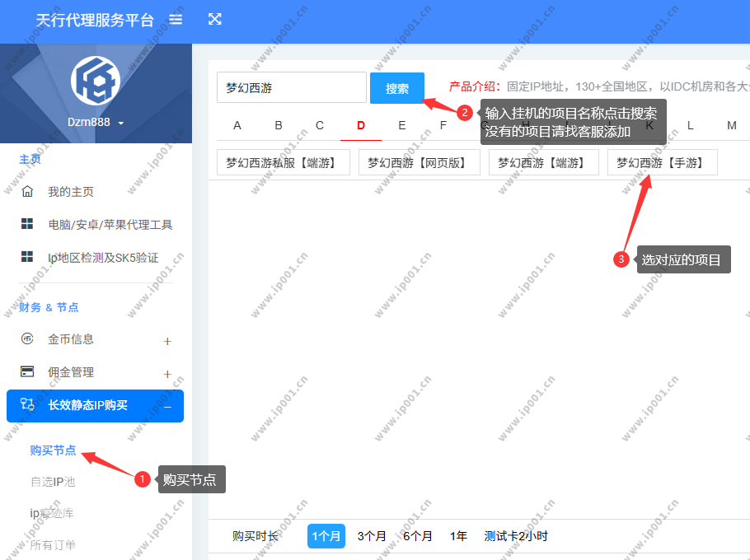Open Ip地区检测及SK5验证 icon
The width and height of the screenshot is (750, 560).
tap(27, 257)
